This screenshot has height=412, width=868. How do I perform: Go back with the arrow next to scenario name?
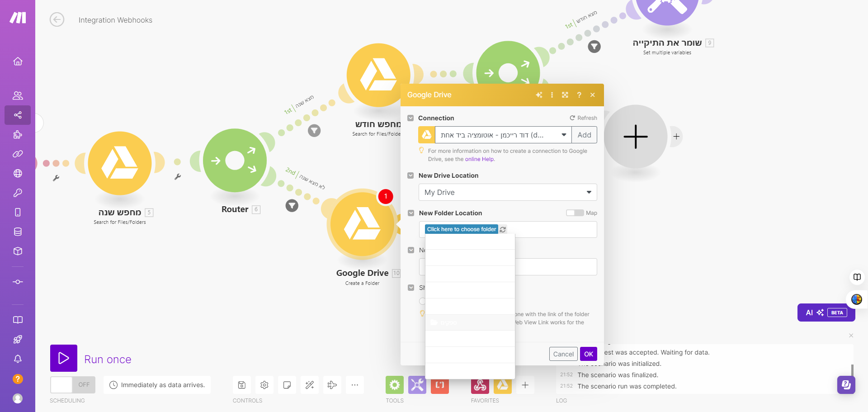57,20
